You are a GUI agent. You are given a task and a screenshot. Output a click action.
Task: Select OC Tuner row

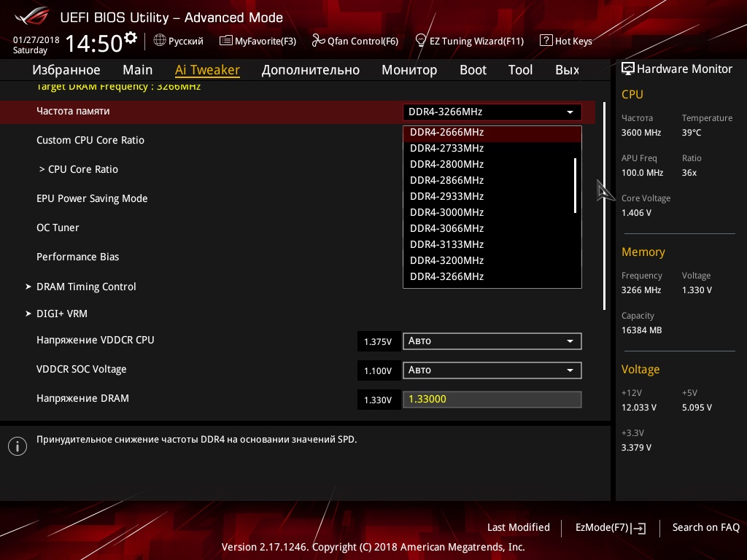(x=58, y=227)
